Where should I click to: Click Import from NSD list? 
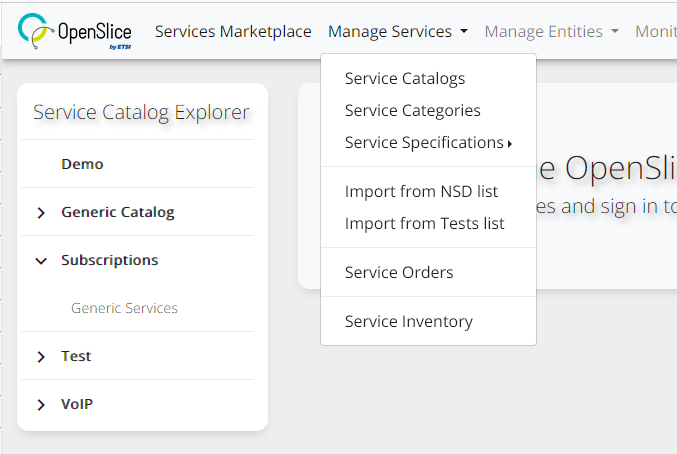click(x=421, y=191)
